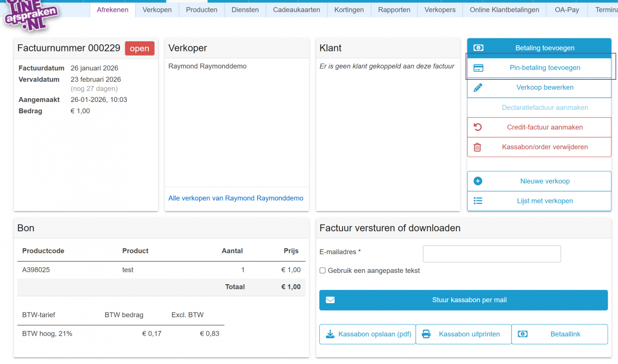Screen dimensions: 618x364
Task: Click the Betaling toevoegen button
Action: tap(539, 47)
